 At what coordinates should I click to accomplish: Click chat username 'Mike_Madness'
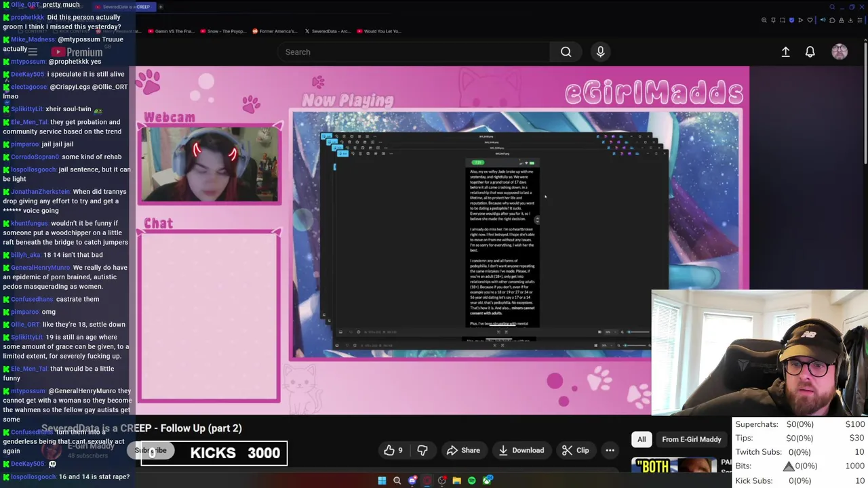(x=33, y=39)
